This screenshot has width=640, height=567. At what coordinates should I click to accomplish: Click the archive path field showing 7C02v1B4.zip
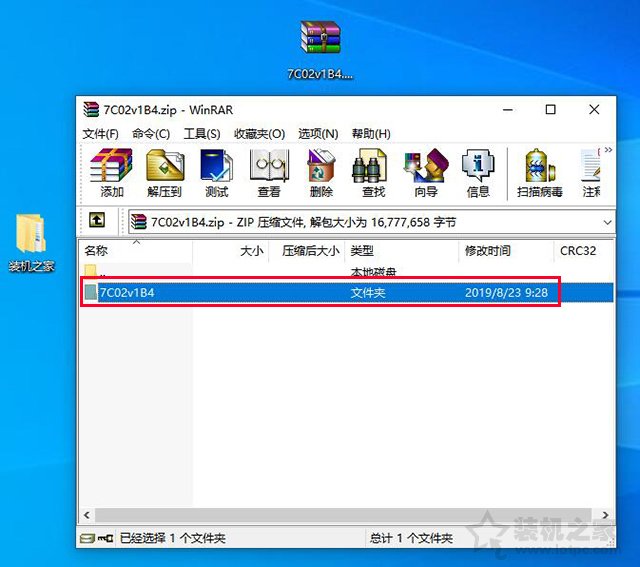tap(371, 222)
